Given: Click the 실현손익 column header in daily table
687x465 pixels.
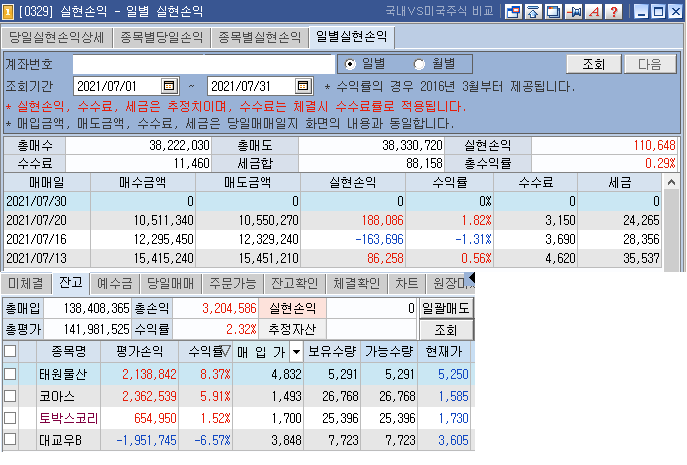Looking at the screenshot, I should pyautogui.click(x=353, y=182).
